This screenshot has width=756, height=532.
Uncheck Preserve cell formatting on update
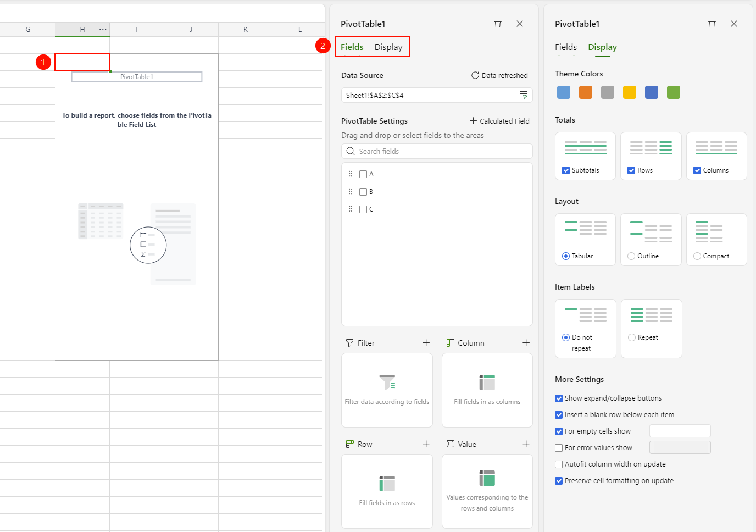click(x=559, y=481)
